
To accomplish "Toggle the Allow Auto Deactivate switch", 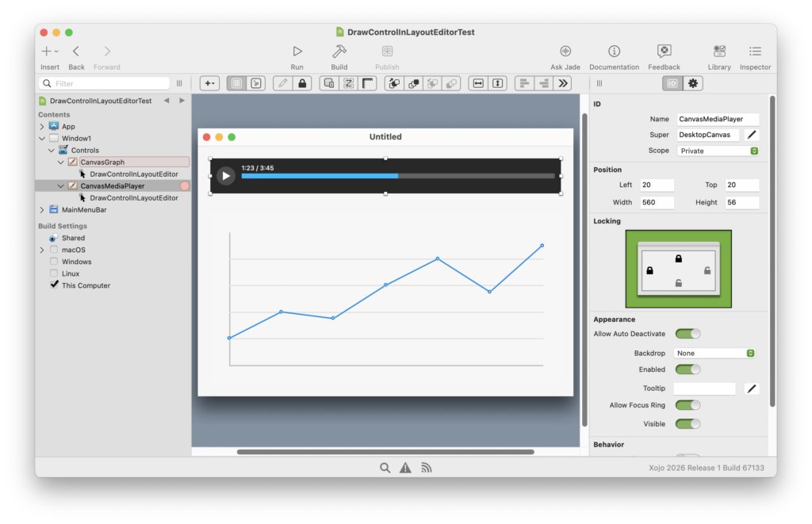I will 688,334.
